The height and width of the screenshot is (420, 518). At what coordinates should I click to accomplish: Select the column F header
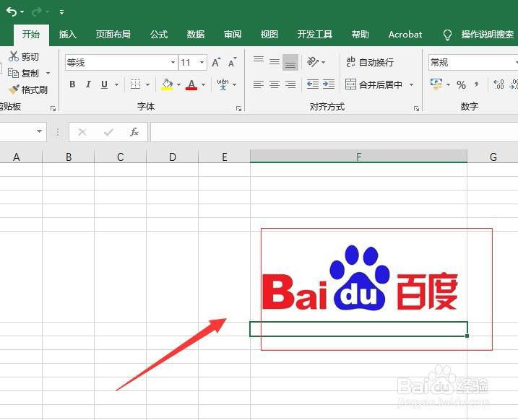(x=359, y=157)
